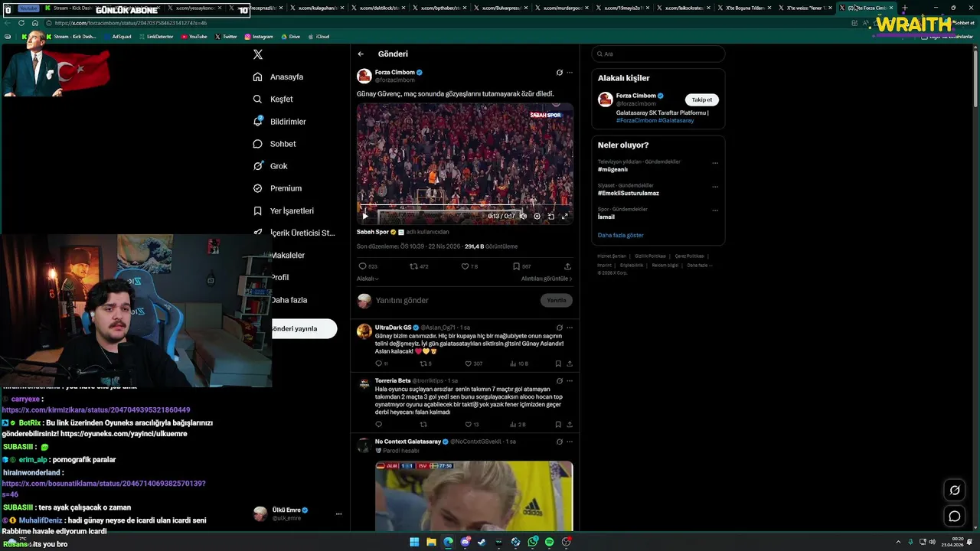This screenshot has width=980, height=551.
Task: Open Bildirimler notifications
Action: (279, 122)
